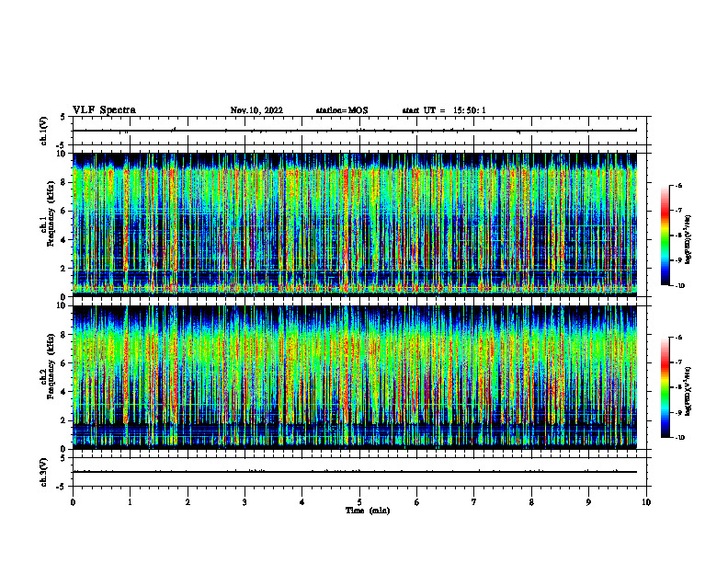Click the "station=MOS" header label
The height and width of the screenshot is (563, 728).
tap(342, 110)
